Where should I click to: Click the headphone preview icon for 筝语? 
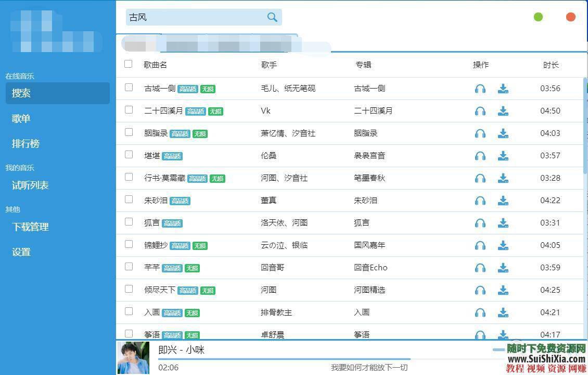tap(480, 335)
